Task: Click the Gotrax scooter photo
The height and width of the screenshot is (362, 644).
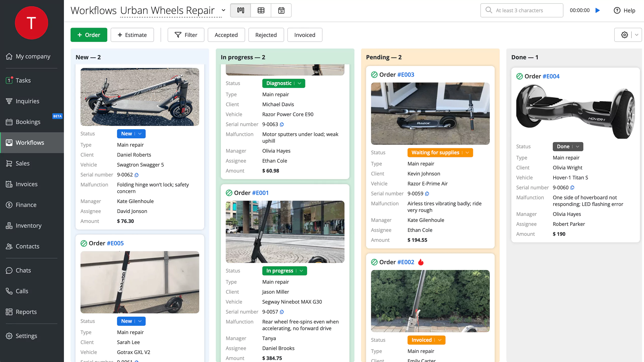Action: 140,282
